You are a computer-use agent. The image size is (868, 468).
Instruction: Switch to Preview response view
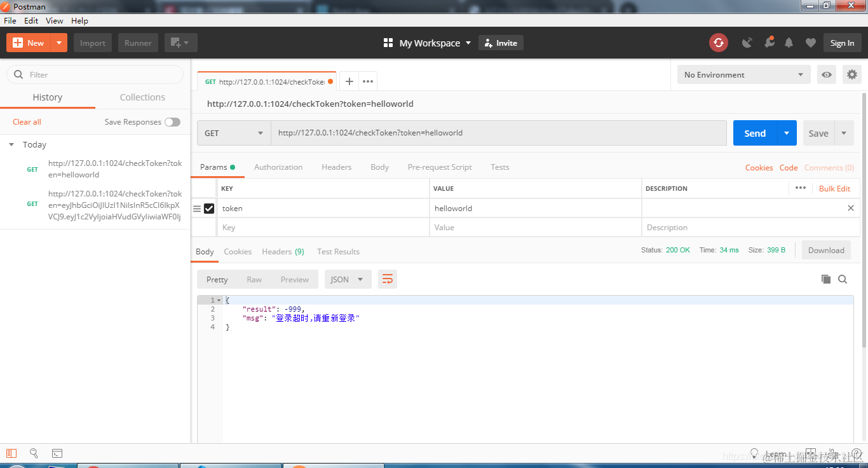click(295, 279)
